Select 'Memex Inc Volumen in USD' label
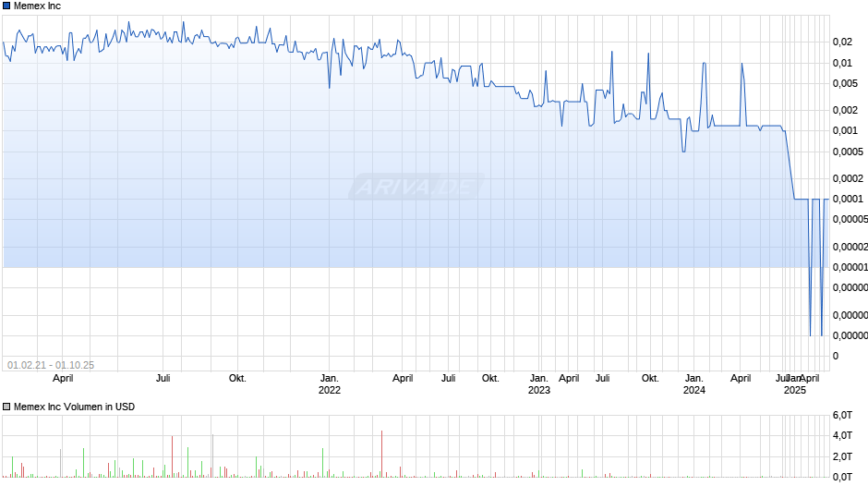This screenshot has height=486, width=868. 74,407
